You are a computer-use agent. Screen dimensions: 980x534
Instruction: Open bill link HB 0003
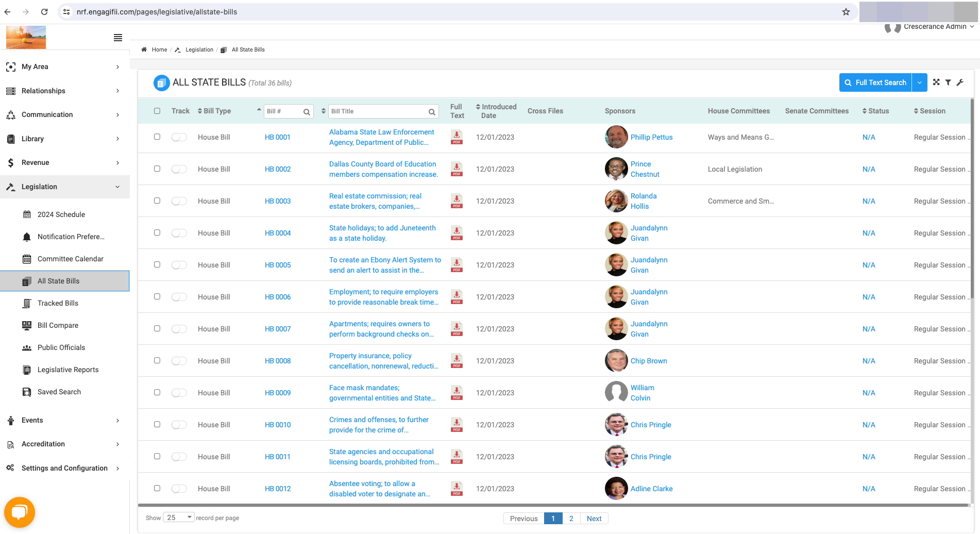(278, 201)
